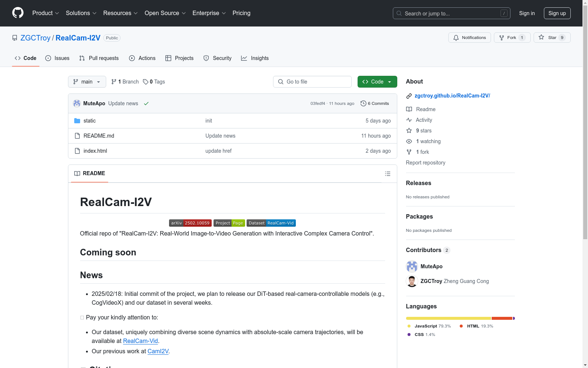Open the Enterprise dropdown menu
588x368 pixels.
pos(209,13)
